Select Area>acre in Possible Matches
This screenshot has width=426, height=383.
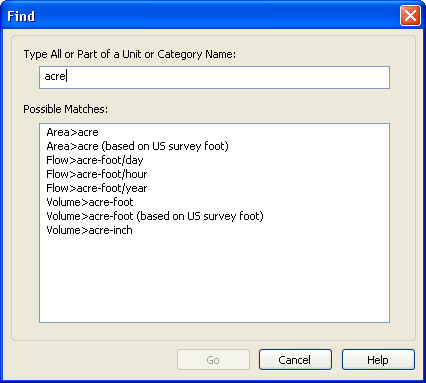pyautogui.click(x=72, y=132)
